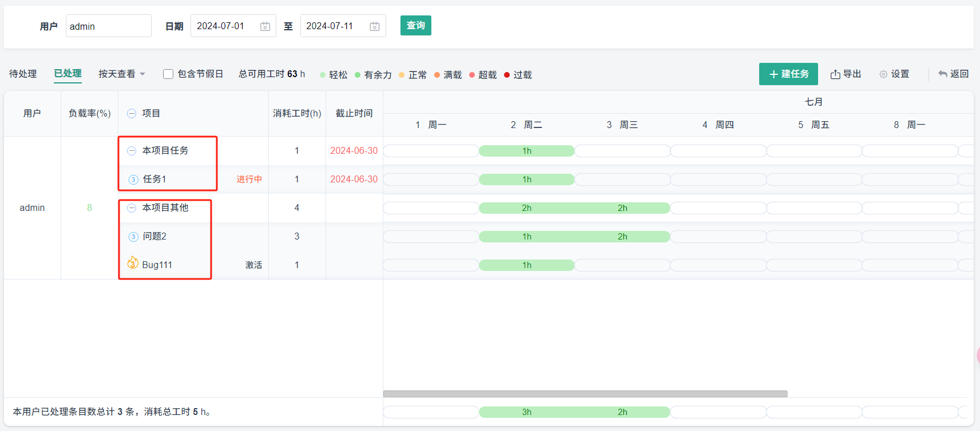This screenshot has width=980, height=431.
Task: Open settings via the gear icon
Action: (883, 74)
